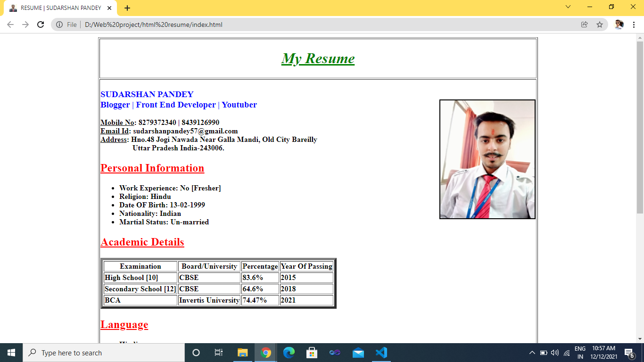Screen dimensions: 644x362
Task: Launch Visual Studio Code from the taskbar
Action: (x=381, y=353)
